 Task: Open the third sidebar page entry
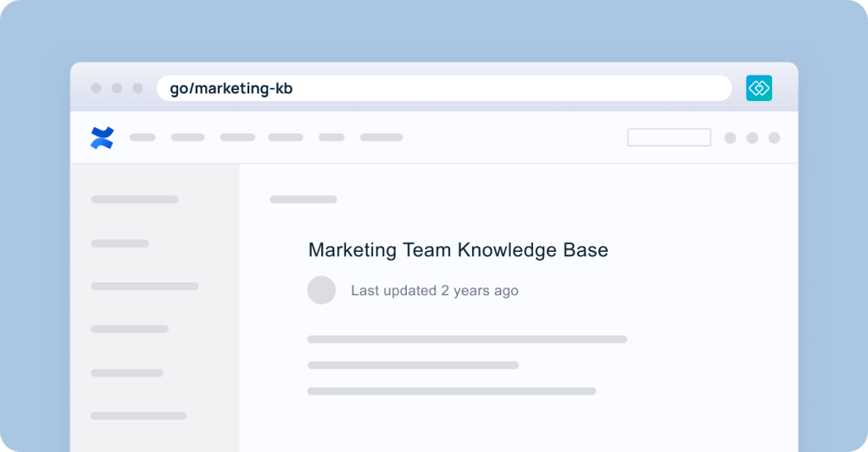pyautogui.click(x=144, y=287)
